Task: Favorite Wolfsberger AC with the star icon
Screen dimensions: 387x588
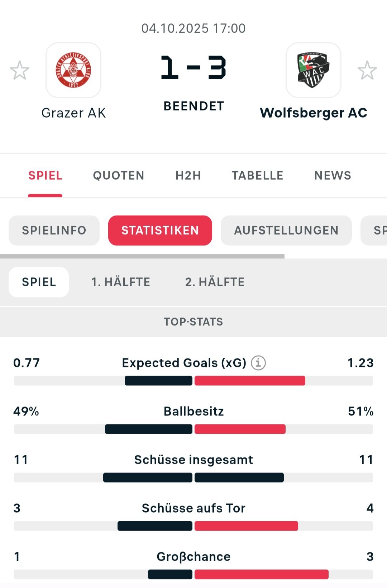Action: click(x=367, y=70)
